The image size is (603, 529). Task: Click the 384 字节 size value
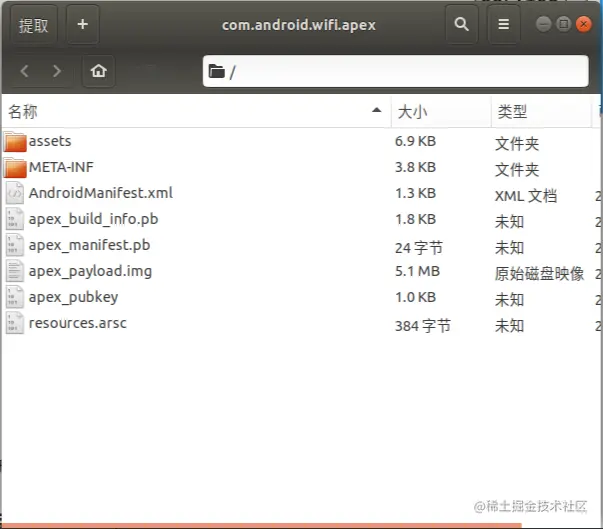coord(423,326)
